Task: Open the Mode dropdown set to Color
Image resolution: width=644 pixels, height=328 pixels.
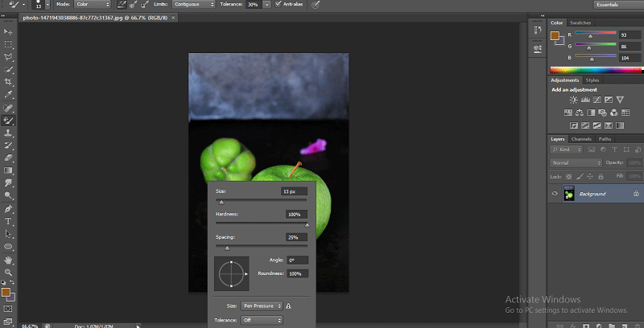Action: 92,4
